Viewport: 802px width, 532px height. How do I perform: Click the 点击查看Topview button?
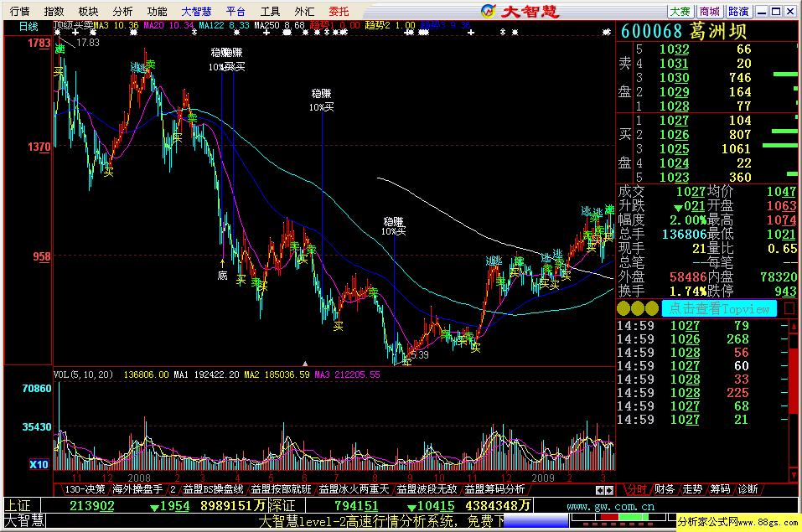(x=719, y=308)
